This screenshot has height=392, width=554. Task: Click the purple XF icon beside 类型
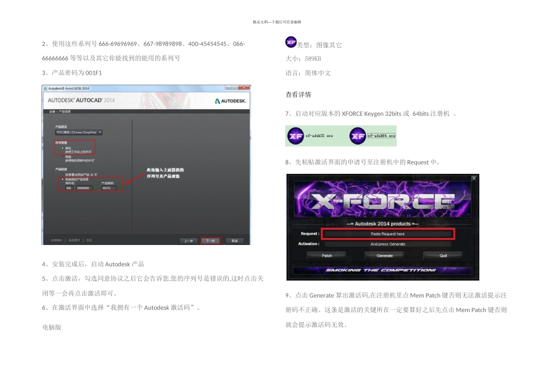tap(291, 42)
